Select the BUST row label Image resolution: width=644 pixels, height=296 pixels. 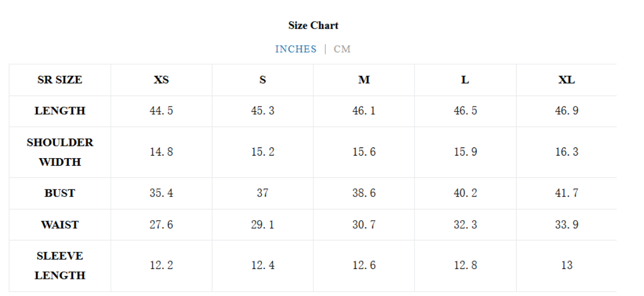pyautogui.click(x=60, y=193)
